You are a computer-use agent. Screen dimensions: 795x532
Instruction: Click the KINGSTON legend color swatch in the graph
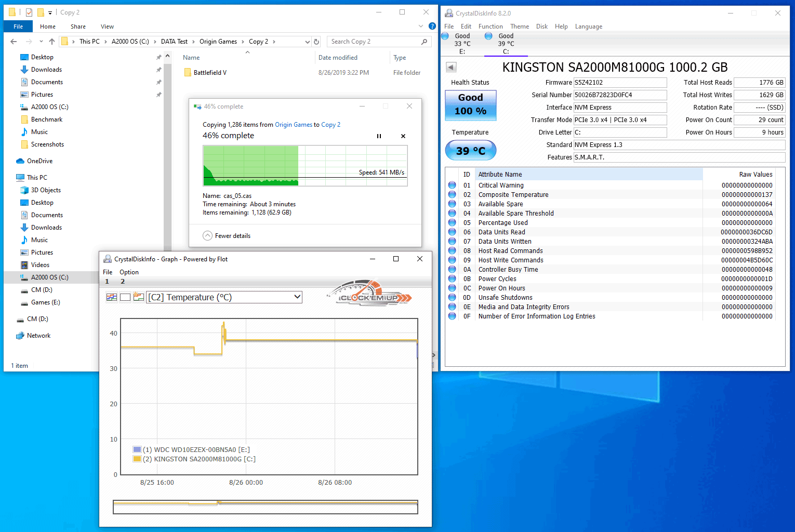coord(137,459)
